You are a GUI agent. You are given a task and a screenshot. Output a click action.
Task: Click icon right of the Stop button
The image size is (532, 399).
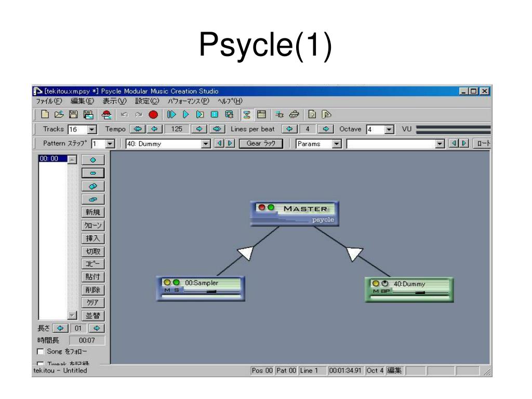229,115
